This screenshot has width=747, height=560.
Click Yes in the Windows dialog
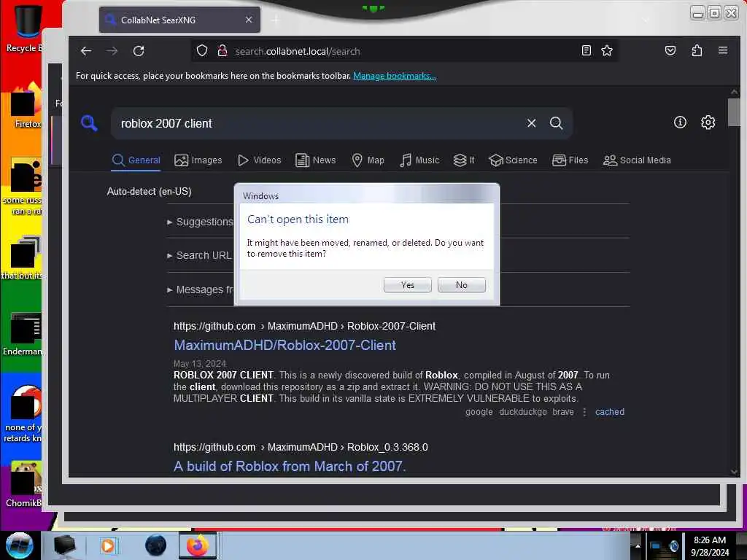point(407,285)
